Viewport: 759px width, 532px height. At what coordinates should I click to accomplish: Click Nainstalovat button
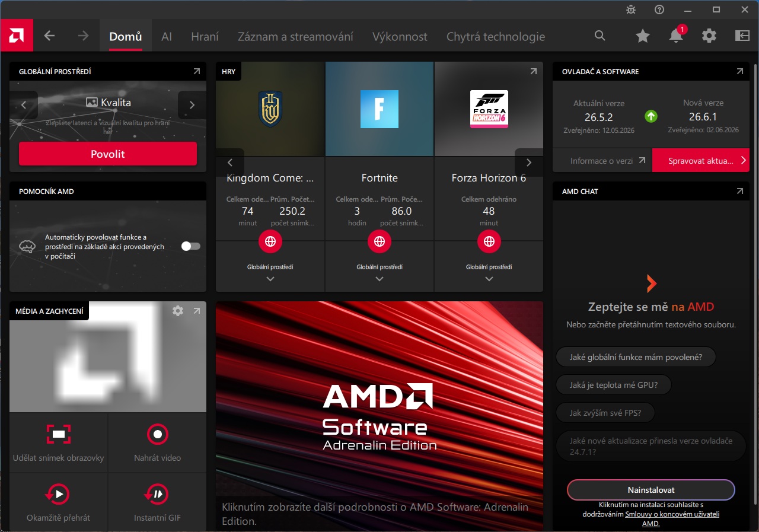coord(651,490)
